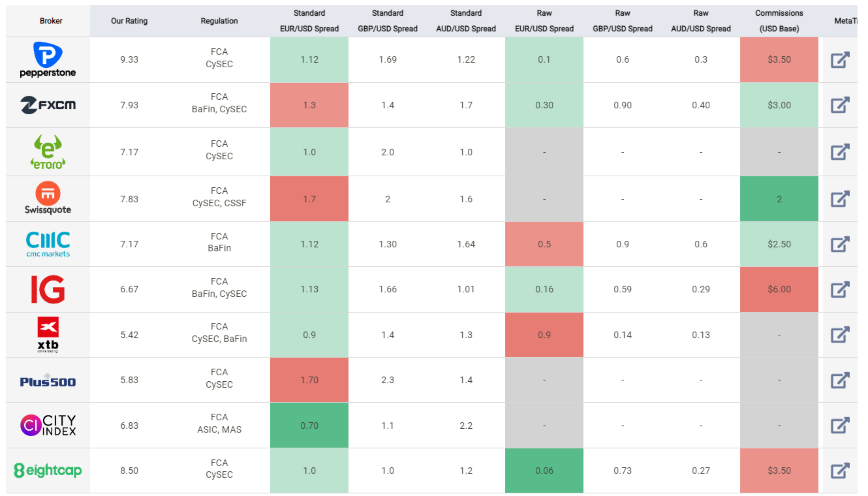Click Commissions (USD Base) column header

(x=779, y=21)
